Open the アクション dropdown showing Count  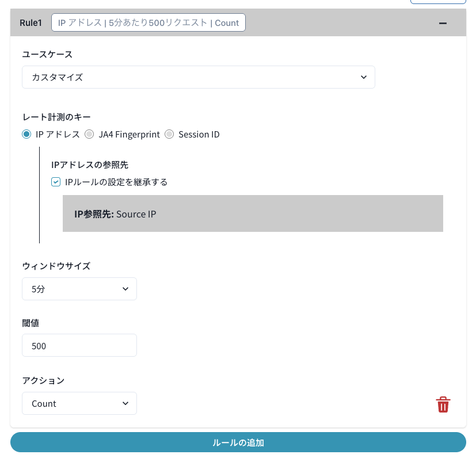tap(79, 403)
